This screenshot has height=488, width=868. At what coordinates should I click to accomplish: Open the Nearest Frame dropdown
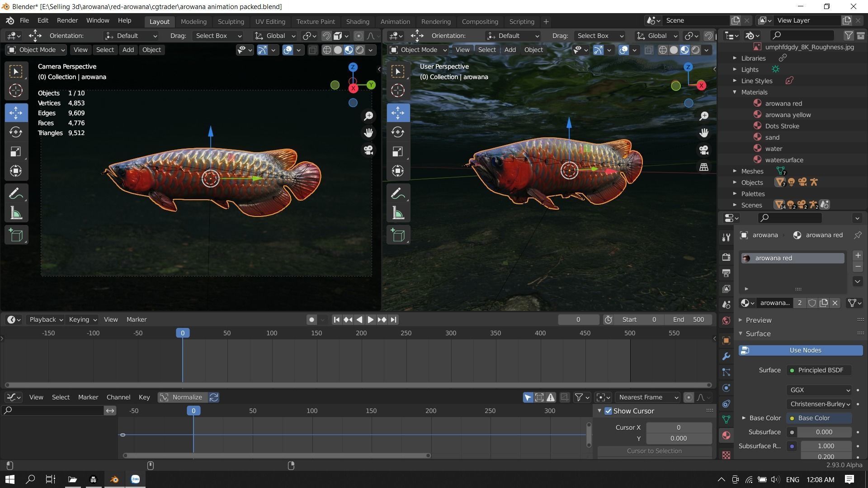[x=647, y=397]
